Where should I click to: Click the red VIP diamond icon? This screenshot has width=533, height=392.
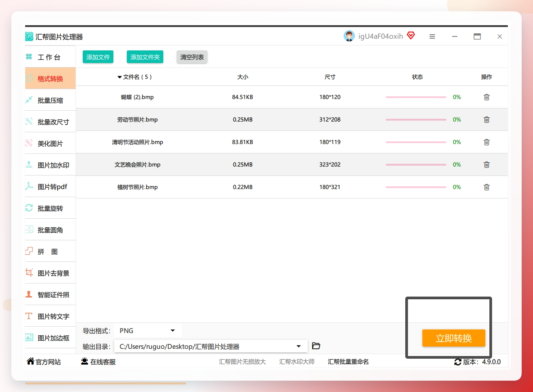tap(411, 36)
